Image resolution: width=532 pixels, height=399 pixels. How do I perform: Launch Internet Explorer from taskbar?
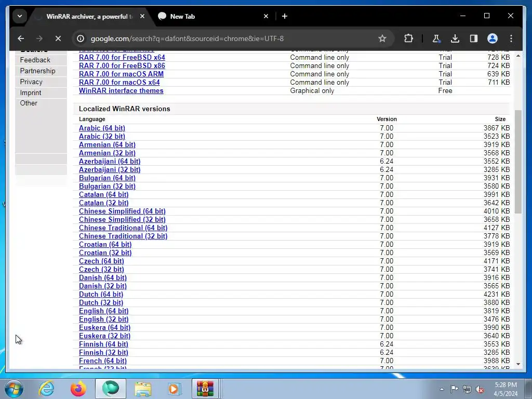click(46, 389)
